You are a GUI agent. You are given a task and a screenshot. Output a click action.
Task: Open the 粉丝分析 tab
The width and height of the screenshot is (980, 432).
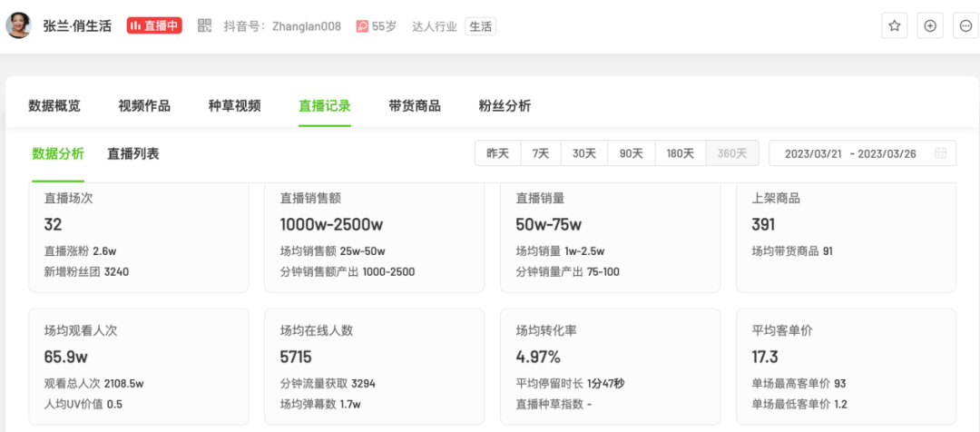505,106
